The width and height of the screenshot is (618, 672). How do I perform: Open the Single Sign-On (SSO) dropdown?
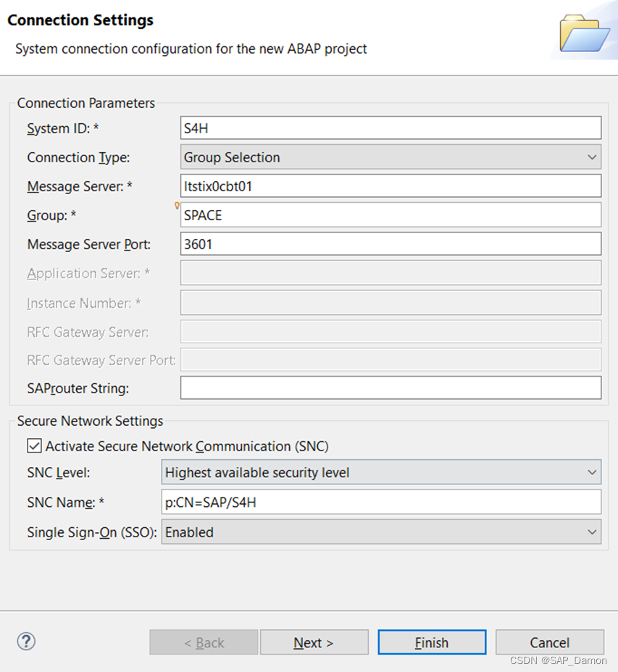click(381, 532)
